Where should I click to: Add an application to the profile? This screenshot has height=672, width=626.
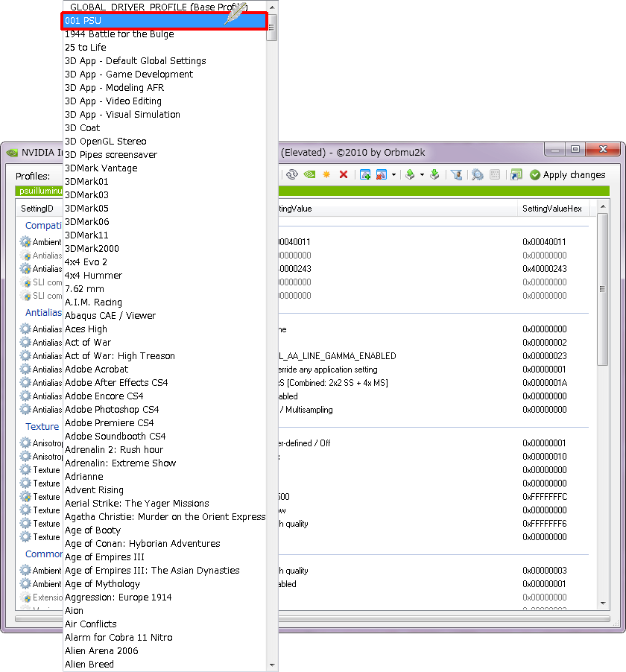[365, 174]
